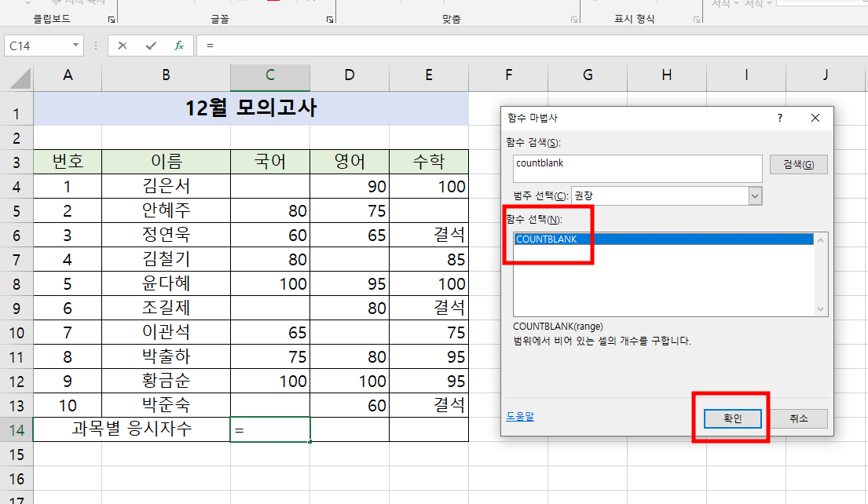Image resolution: width=868 pixels, height=504 pixels.
Task: Select the cell with name 박준숙
Action: click(x=166, y=406)
